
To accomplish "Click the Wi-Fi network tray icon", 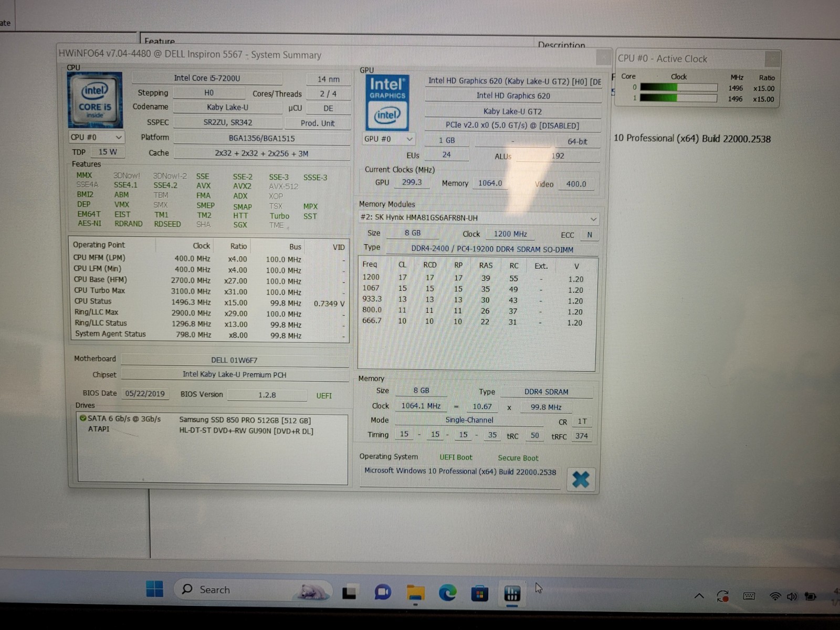I will click(x=775, y=596).
